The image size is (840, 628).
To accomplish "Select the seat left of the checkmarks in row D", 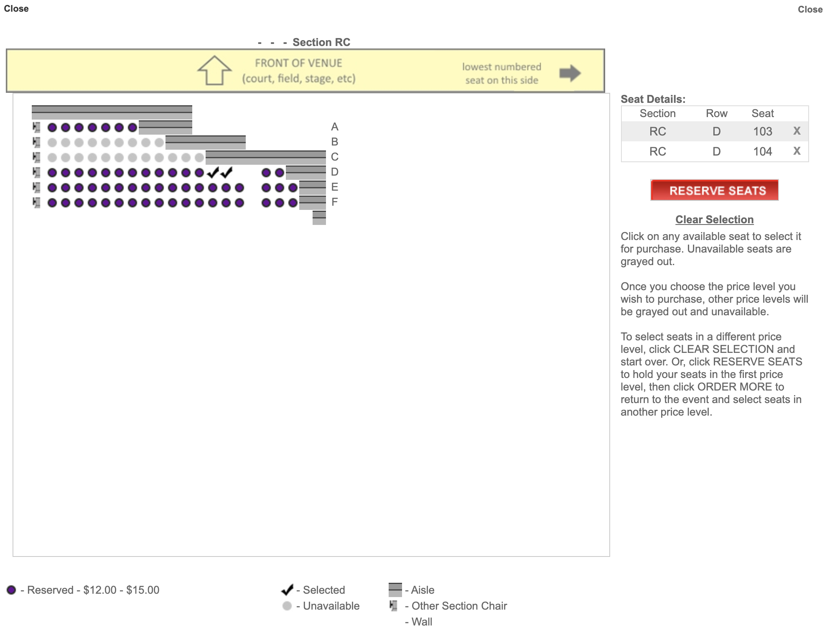I will [199, 173].
